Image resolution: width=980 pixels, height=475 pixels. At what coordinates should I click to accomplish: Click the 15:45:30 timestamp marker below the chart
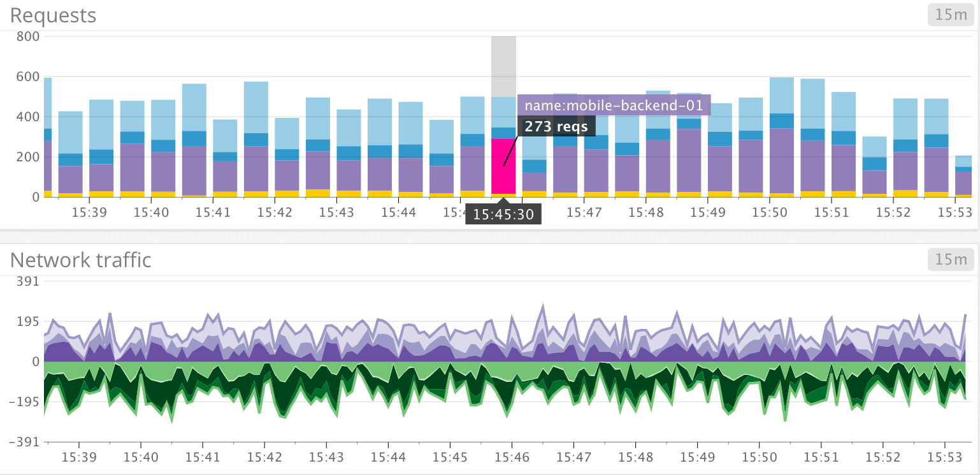pyautogui.click(x=503, y=214)
